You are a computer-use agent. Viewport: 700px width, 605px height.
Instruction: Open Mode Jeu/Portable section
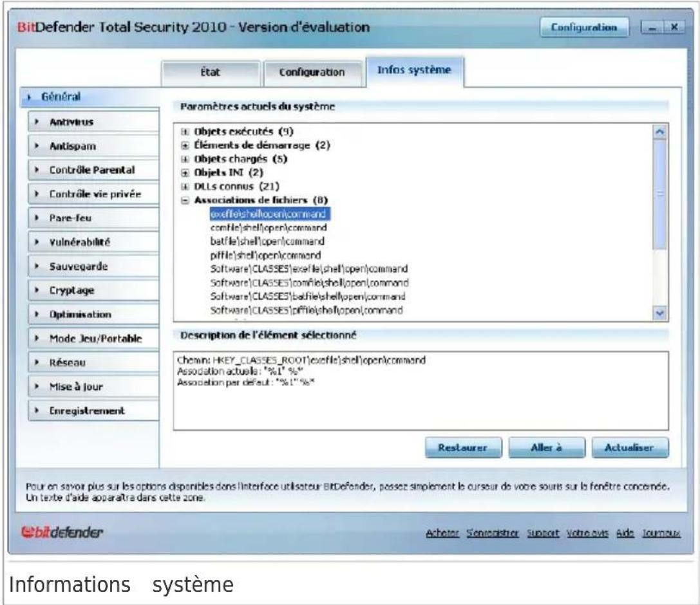click(x=93, y=339)
